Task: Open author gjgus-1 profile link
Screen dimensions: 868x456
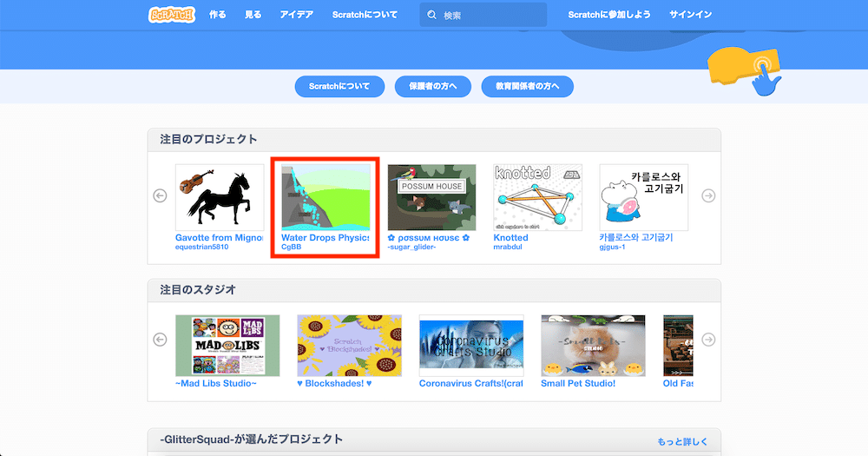Action: [612, 248]
